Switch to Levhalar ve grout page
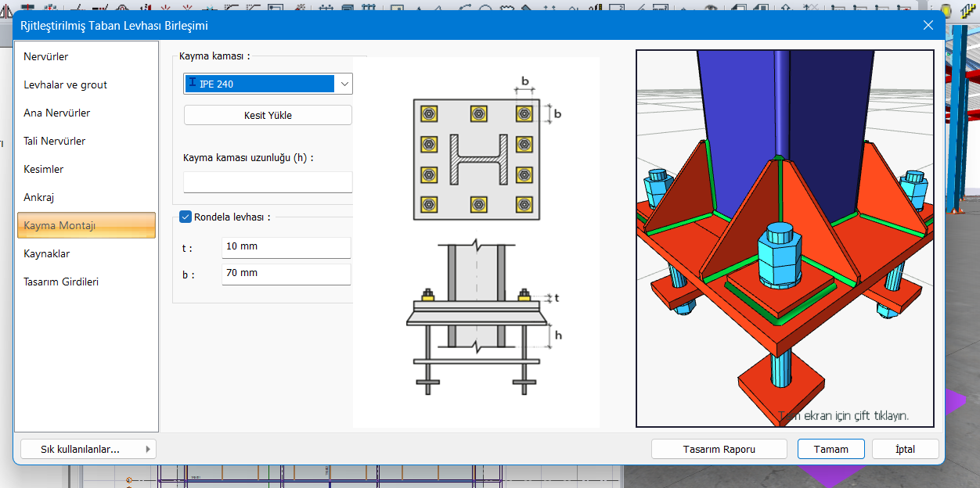980x488 pixels. [66, 85]
